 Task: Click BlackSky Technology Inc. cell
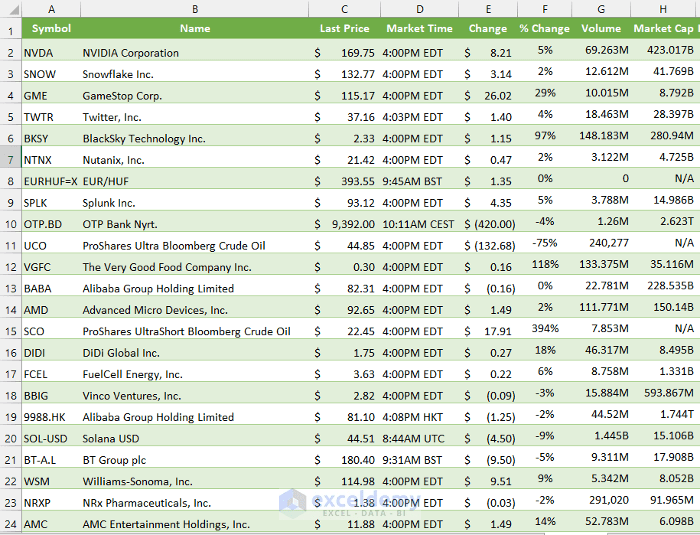tap(195, 136)
